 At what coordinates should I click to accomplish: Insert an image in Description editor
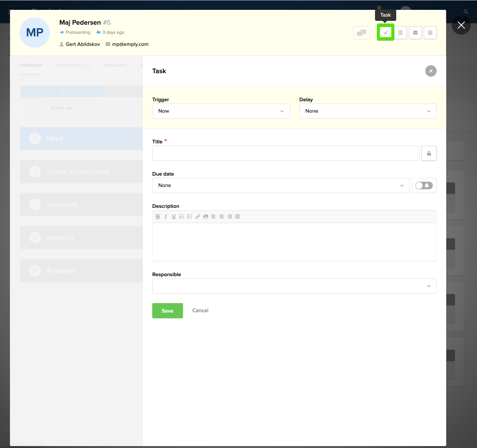206,217
